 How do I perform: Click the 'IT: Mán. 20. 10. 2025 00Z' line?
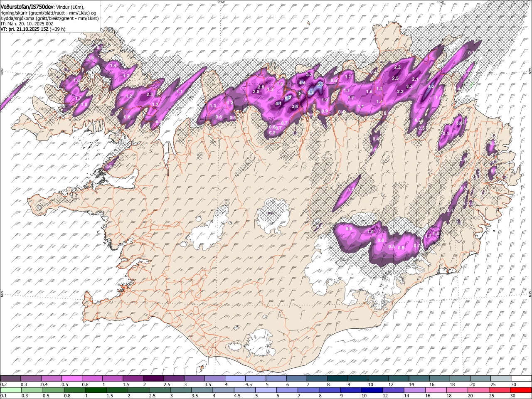pyautogui.click(x=27, y=24)
